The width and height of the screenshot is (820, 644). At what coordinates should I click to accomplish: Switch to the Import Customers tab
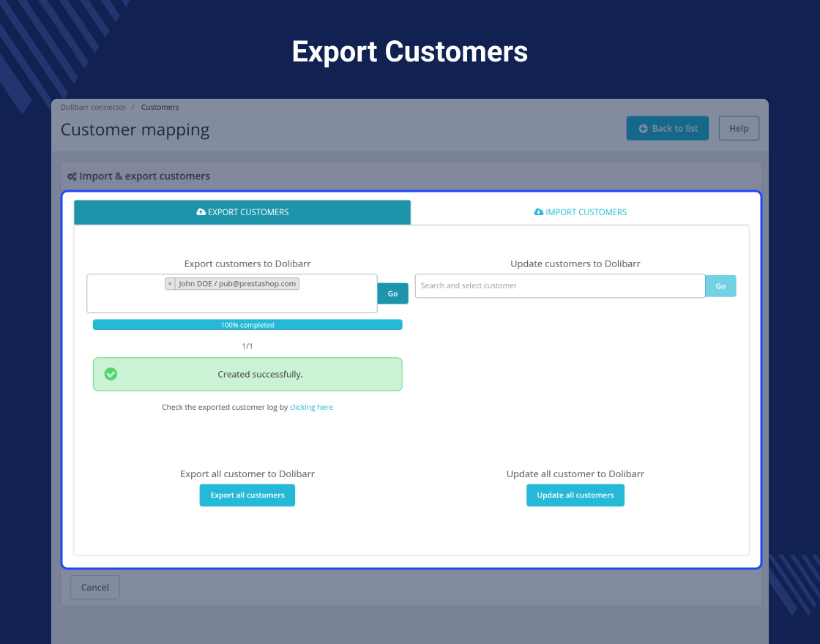580,212
